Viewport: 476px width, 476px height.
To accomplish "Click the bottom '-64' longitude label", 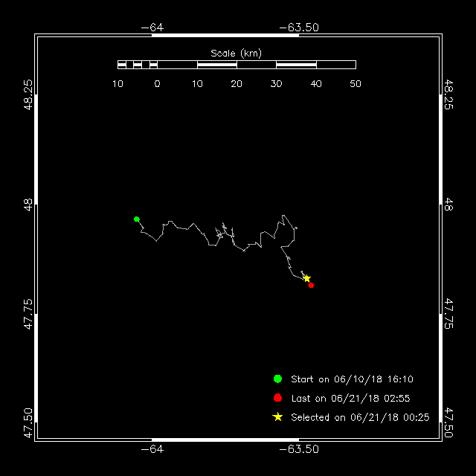I will click(152, 449).
